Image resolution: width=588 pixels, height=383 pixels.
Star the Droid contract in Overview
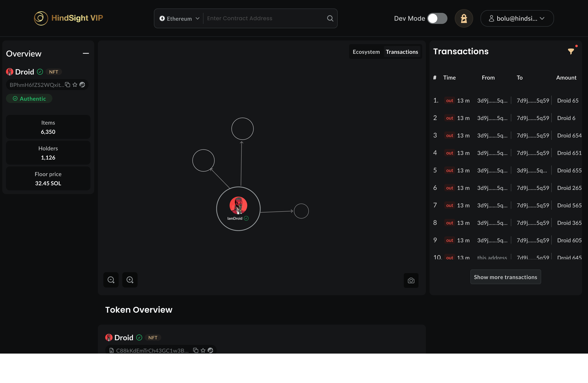coord(75,85)
